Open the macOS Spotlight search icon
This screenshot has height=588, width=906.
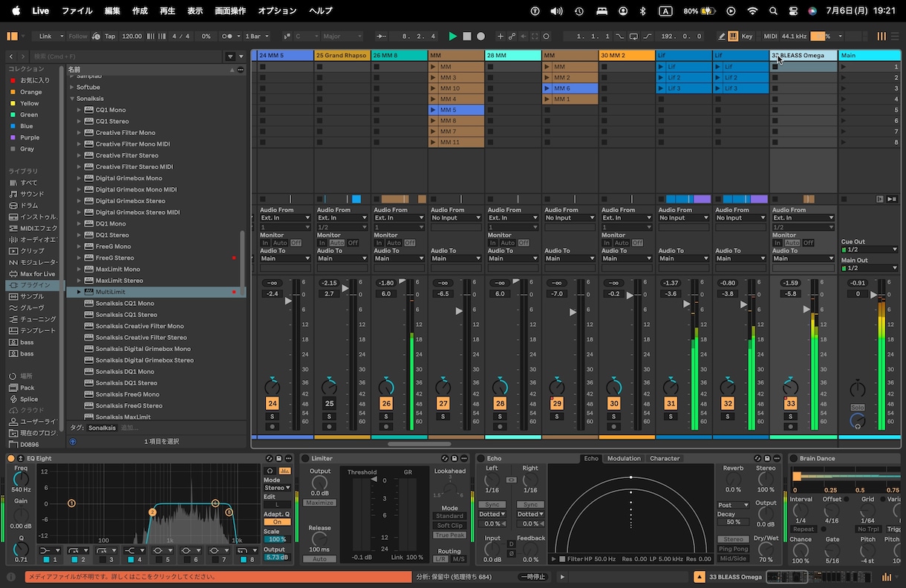(x=773, y=11)
